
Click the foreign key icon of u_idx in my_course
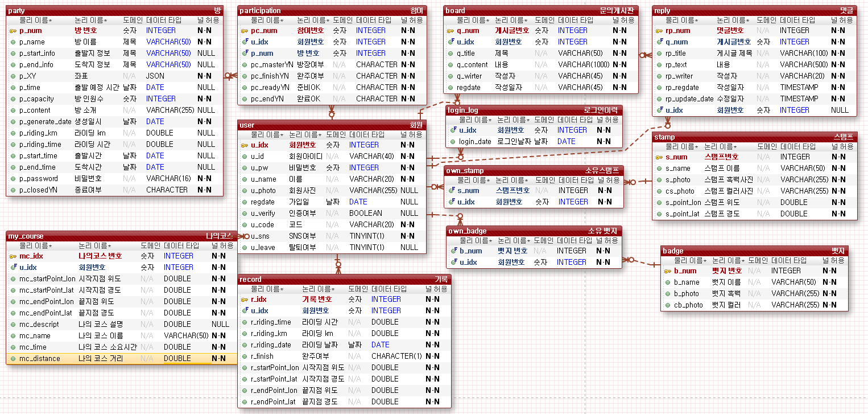pos(13,267)
